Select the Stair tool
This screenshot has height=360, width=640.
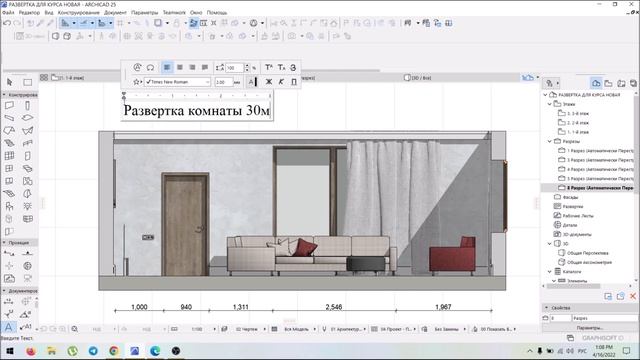pos(9,143)
